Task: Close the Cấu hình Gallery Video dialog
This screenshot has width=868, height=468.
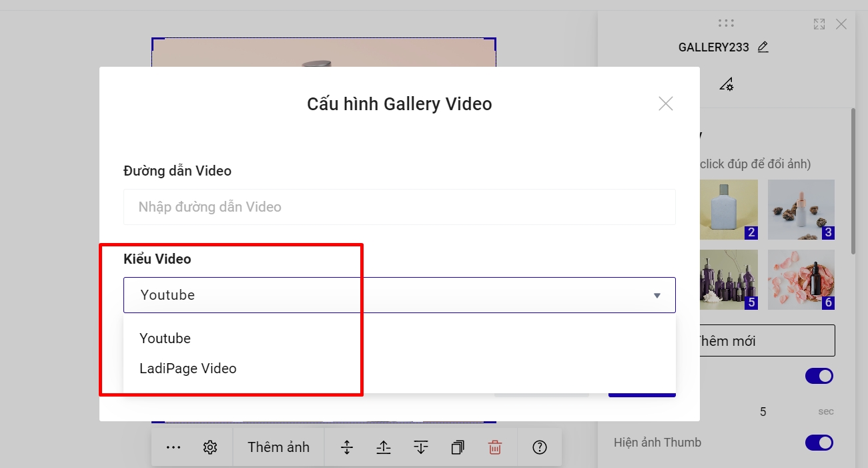Action: click(x=665, y=103)
